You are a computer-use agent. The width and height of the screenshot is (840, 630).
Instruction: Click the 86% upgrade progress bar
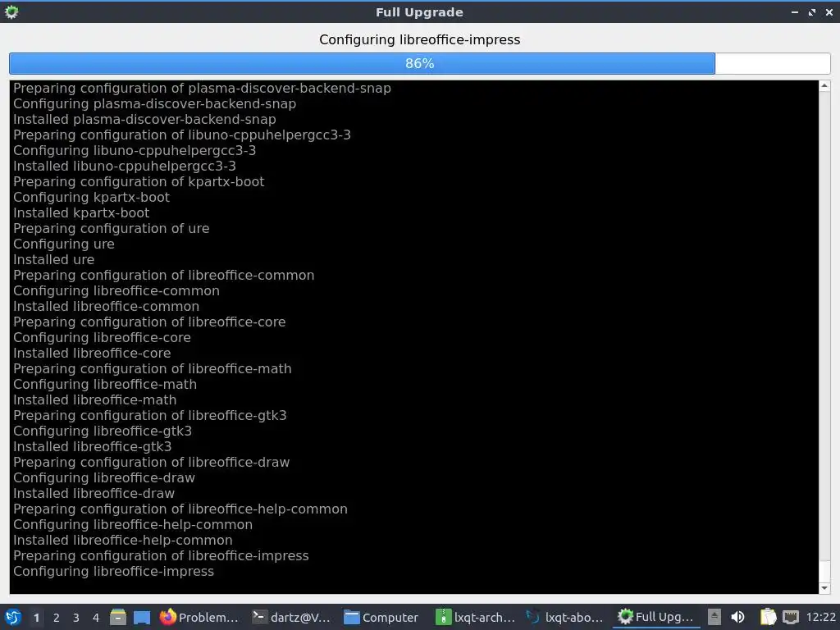[x=419, y=63]
